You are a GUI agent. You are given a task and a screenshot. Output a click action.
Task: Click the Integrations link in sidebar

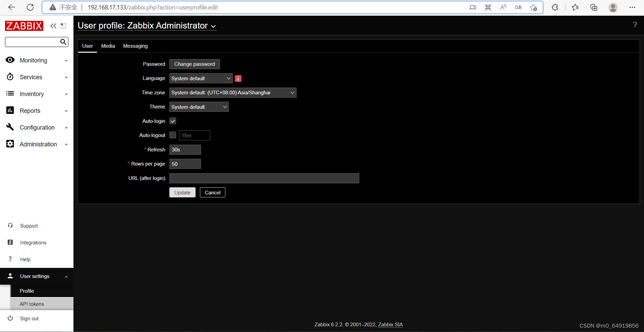click(33, 243)
